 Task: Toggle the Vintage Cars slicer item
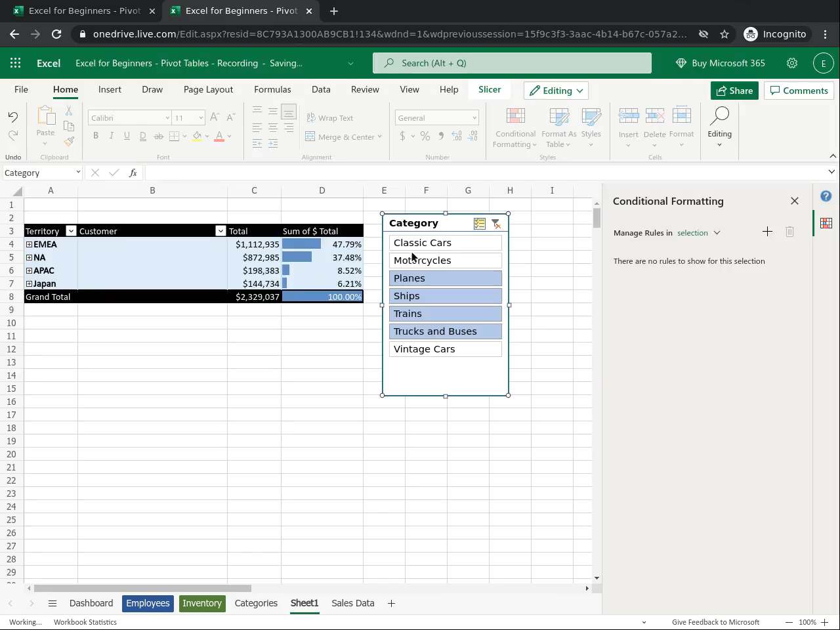click(x=445, y=349)
